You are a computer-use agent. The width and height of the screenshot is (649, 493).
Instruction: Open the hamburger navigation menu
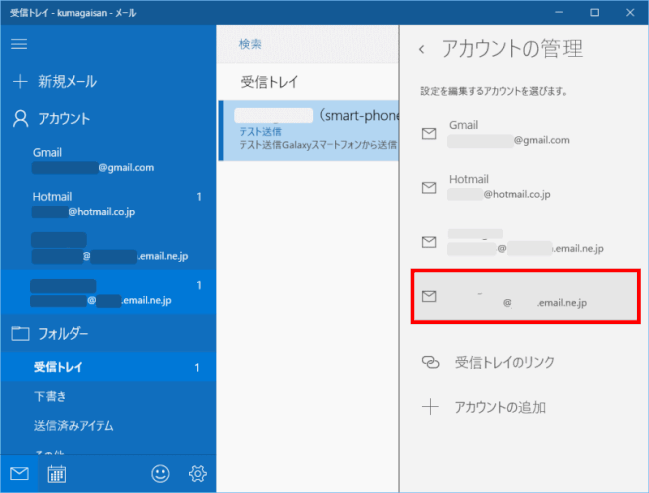(19, 44)
